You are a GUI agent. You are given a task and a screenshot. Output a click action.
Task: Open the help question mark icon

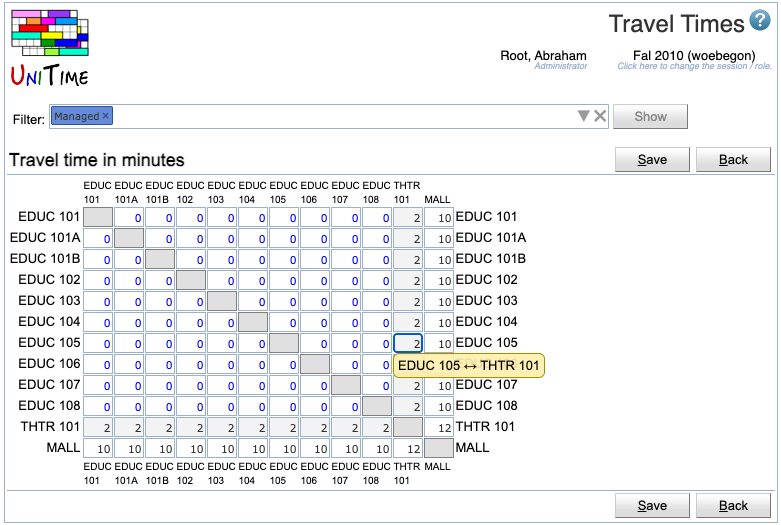coord(760,20)
